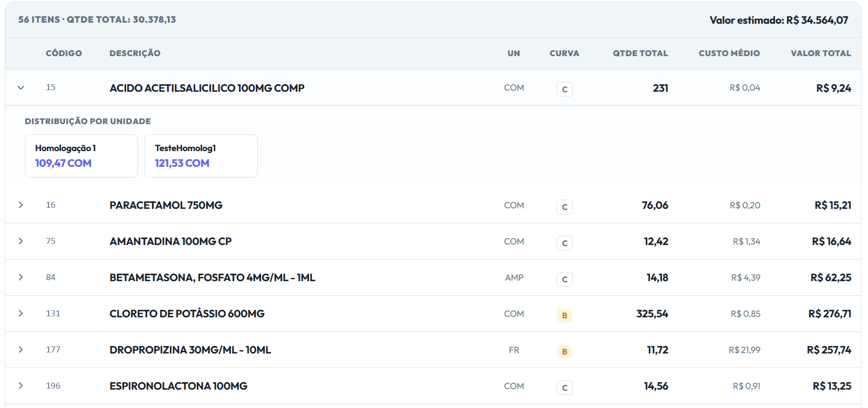Click quantity 231 for ACIDO ACETILSALICILICO

click(x=660, y=88)
